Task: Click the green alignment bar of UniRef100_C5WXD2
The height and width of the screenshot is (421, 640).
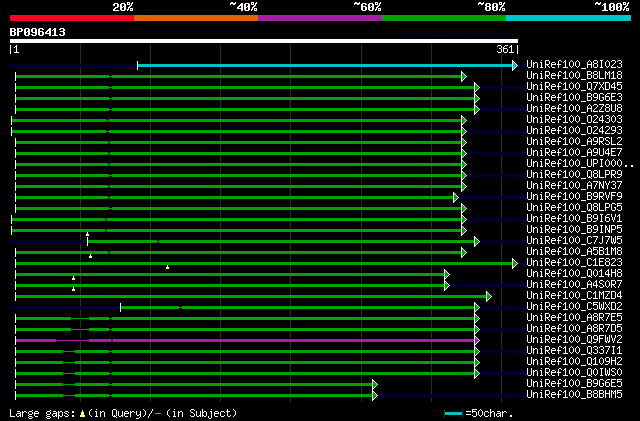Action: [x=298, y=307]
